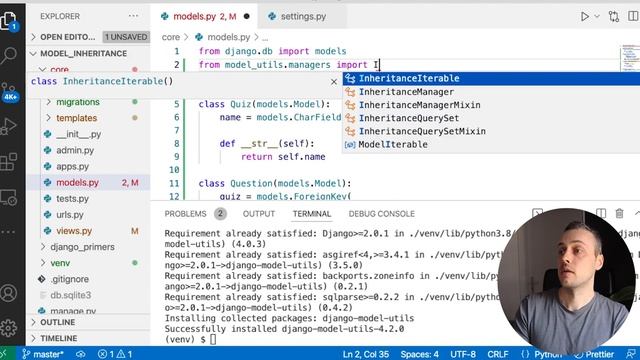
Task: Synchronize changes using cloud icon in status bar
Action: pos(81,354)
